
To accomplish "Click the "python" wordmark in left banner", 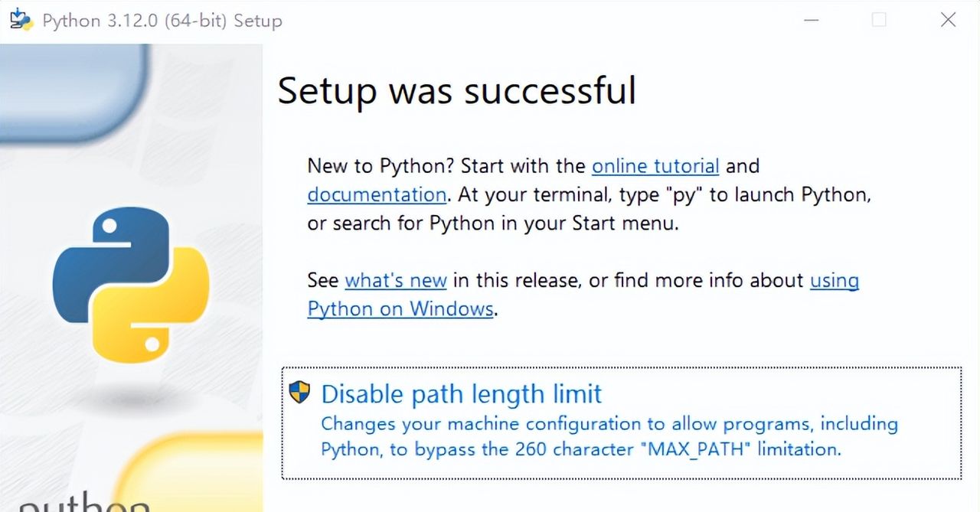I will click(x=84, y=501).
